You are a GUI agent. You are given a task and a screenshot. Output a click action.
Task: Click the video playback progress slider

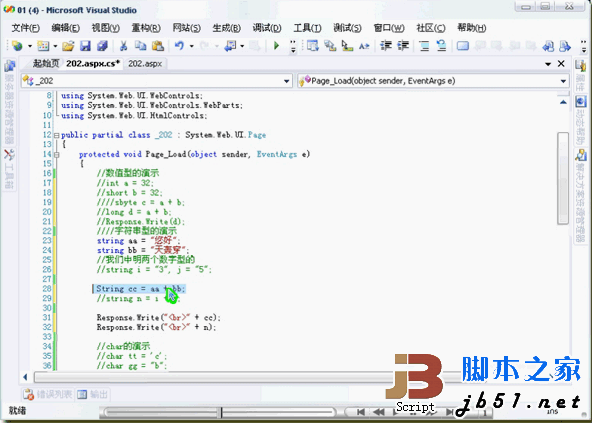click(x=220, y=412)
